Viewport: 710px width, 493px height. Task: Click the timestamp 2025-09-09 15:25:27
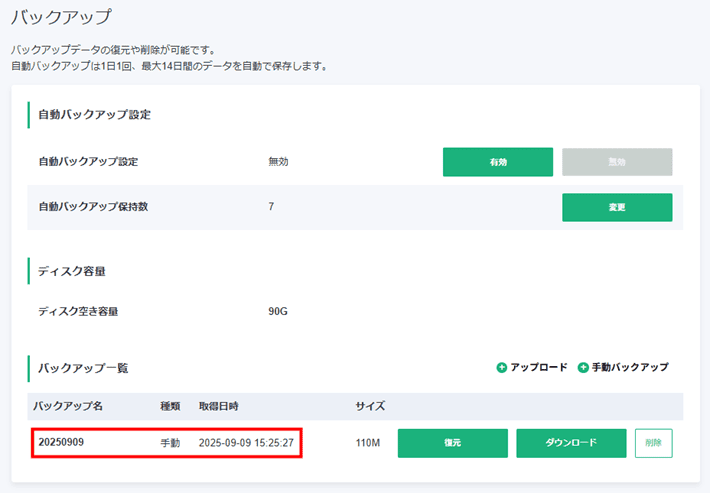tap(245, 442)
